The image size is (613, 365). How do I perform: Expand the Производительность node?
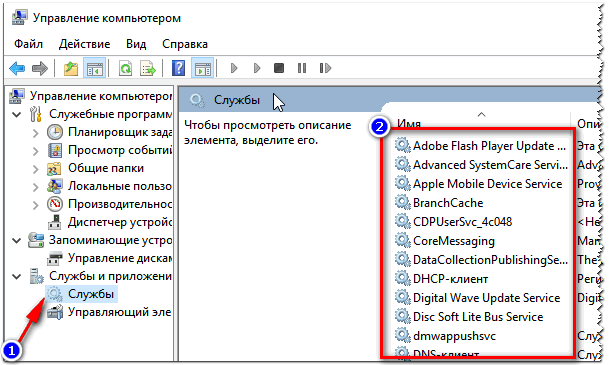pyautogui.click(x=36, y=205)
